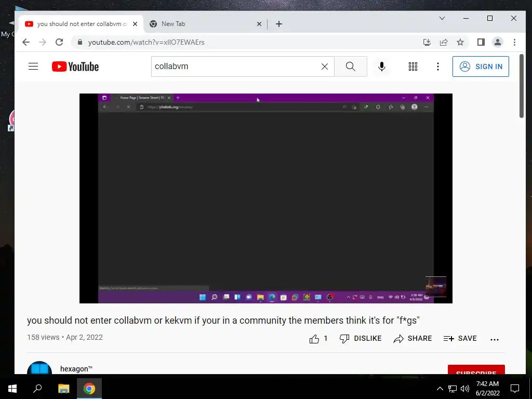
Task: Bookmark this page with the star
Action: [460, 42]
